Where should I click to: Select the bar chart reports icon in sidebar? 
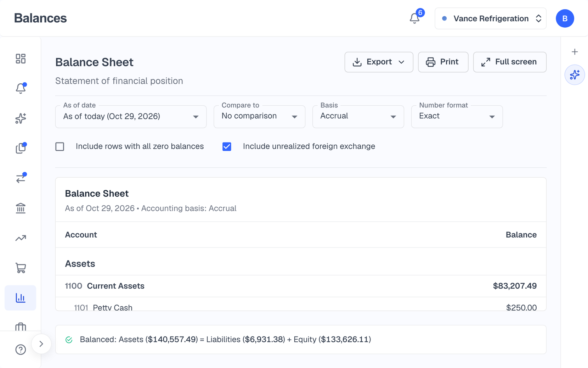point(21,298)
